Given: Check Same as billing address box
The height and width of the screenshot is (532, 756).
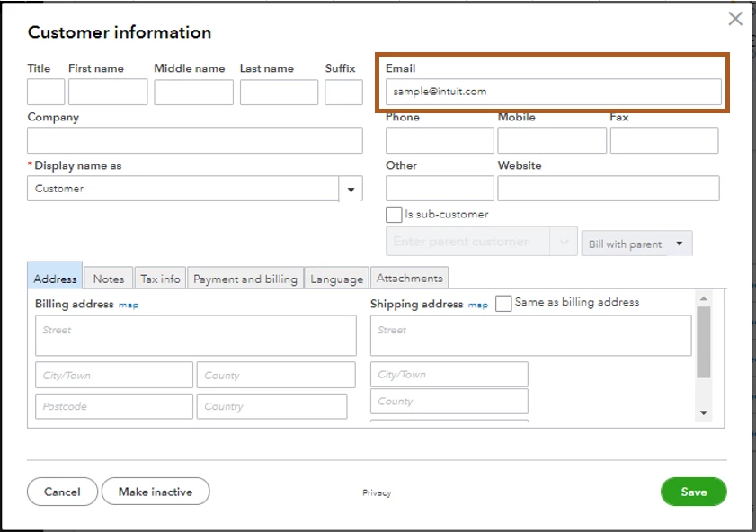Looking at the screenshot, I should click(x=503, y=304).
